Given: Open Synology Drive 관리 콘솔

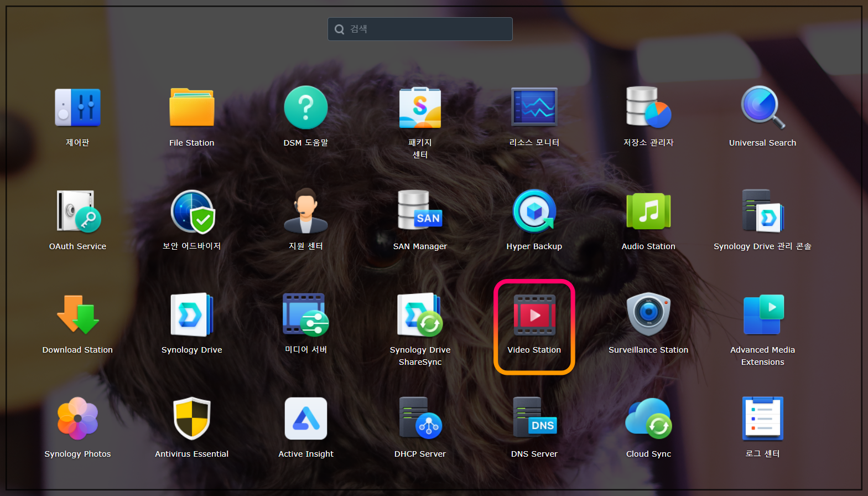Looking at the screenshot, I should point(763,211).
